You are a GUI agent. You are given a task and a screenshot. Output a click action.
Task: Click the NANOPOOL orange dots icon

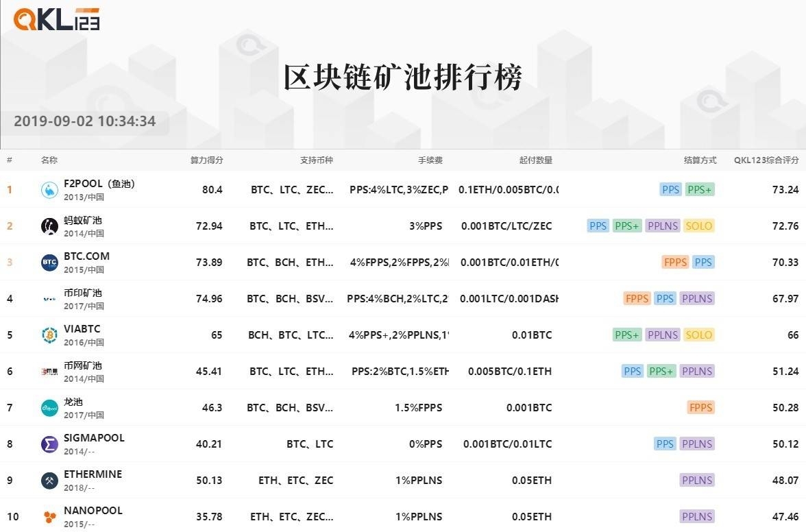point(49,517)
